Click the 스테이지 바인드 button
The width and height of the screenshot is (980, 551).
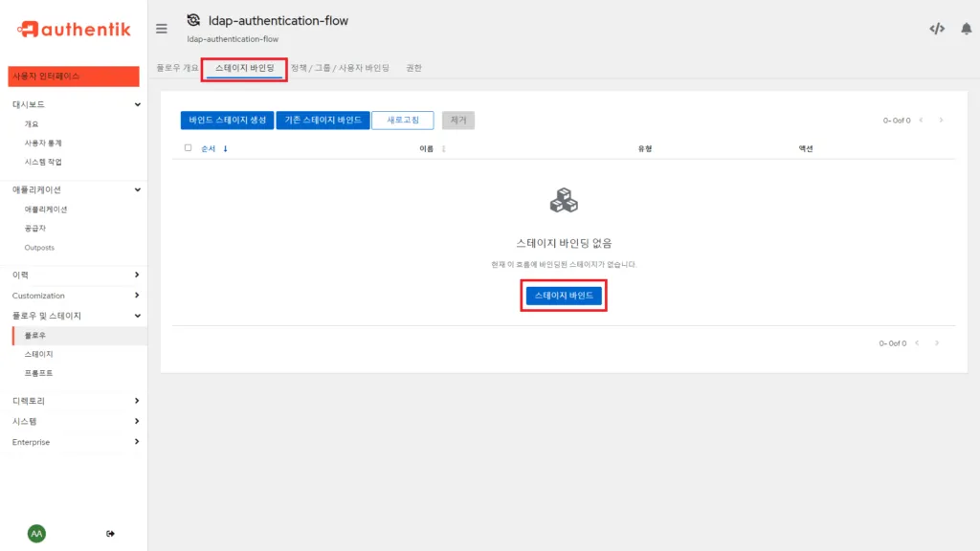[x=564, y=296]
